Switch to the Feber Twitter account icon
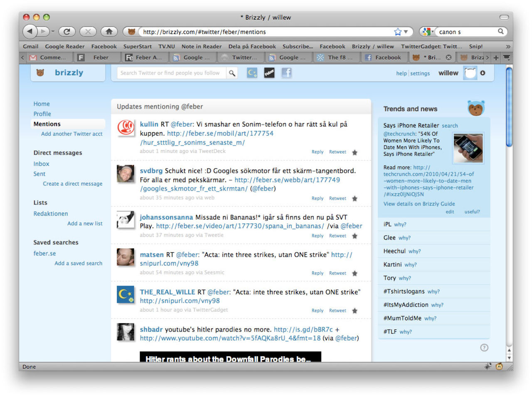532x397 pixels. click(269, 73)
